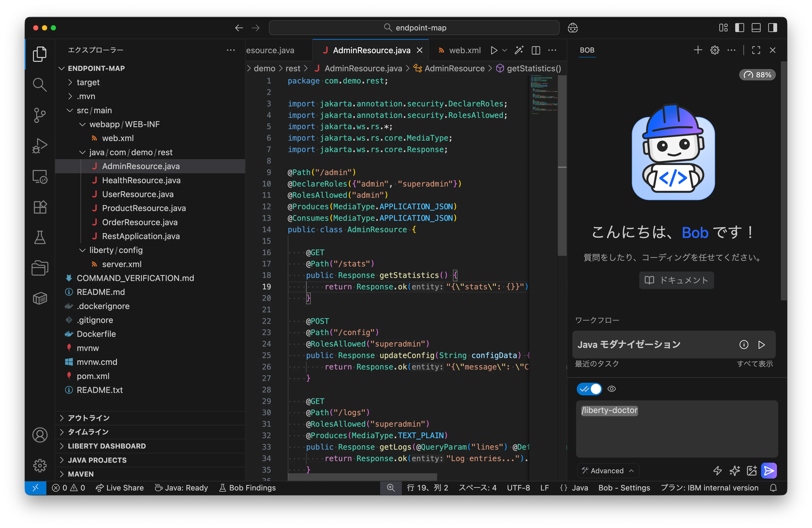The height and width of the screenshot is (528, 812).
Task: Click the sparkle enhance prompt icon
Action: tap(735, 471)
